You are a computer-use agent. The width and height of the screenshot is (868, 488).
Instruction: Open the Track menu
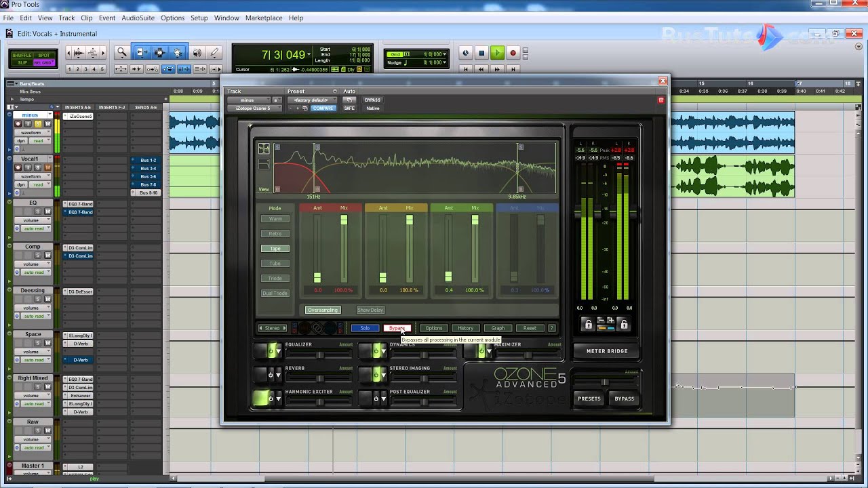(66, 18)
